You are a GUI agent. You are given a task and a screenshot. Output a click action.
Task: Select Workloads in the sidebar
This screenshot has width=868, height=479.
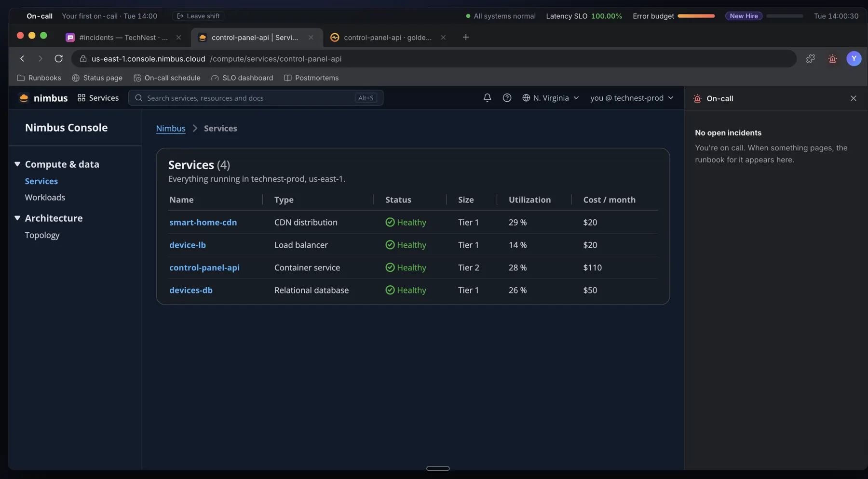tap(45, 198)
